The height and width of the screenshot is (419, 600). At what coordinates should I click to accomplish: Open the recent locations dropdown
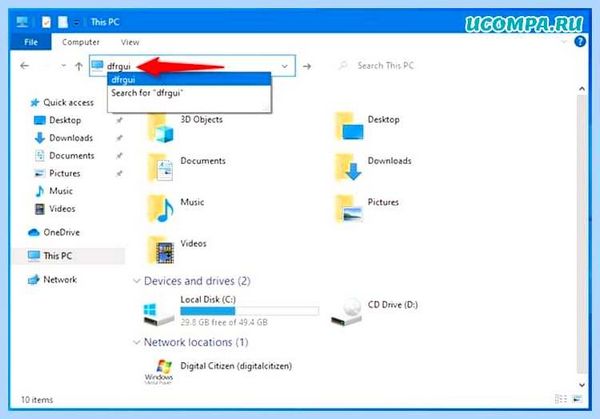[x=64, y=66]
